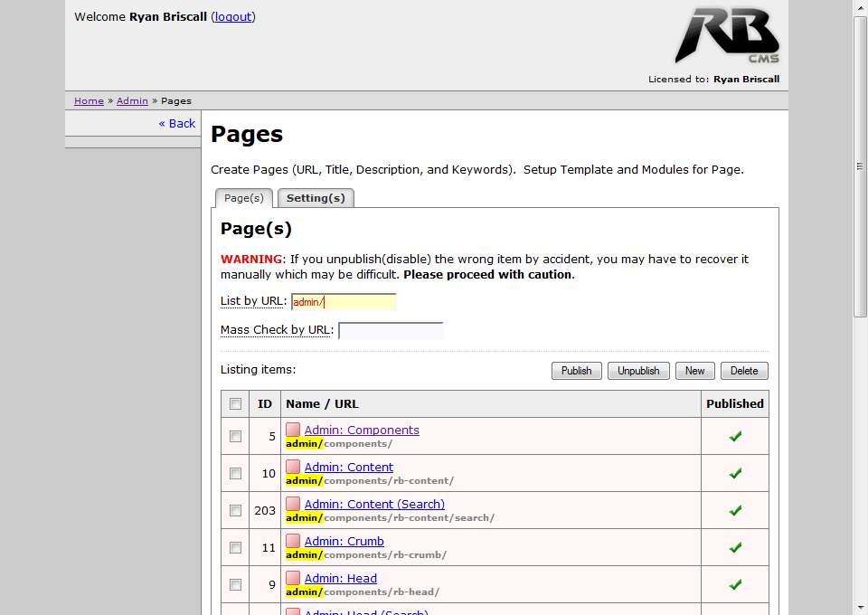Check the box for row ID 5
Viewport: 868px width, 615px height.
[235, 436]
